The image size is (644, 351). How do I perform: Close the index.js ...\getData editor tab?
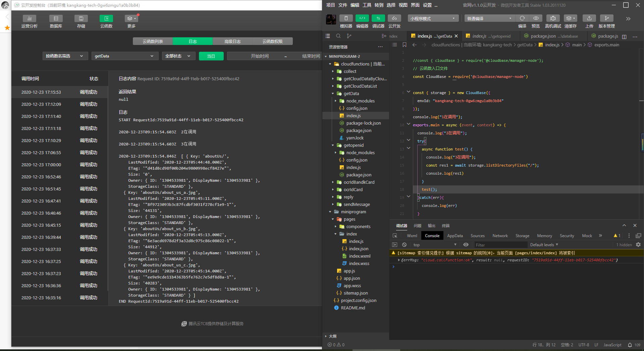point(456,36)
